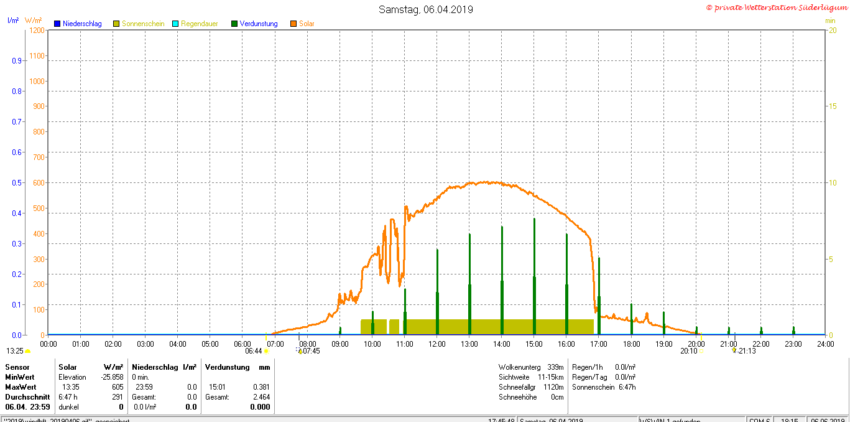Image resolution: width=868 pixels, height=422 pixels.
Task: Click the Sensor header in data table
Action: (x=17, y=367)
